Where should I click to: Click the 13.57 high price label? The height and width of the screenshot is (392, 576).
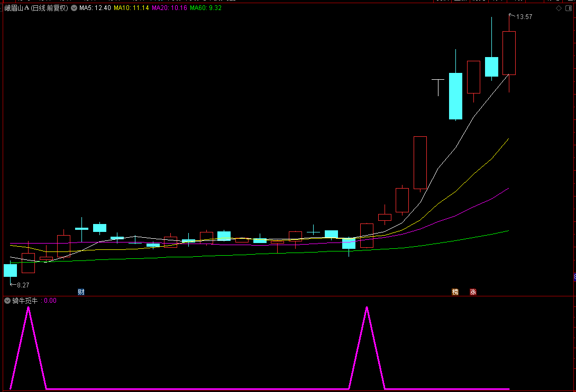click(524, 16)
